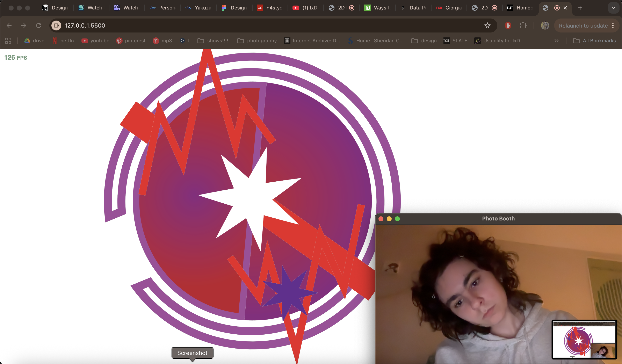Screen dimensions: 622x364
Task: Open the Pinterest bookmark
Action: pyautogui.click(x=131, y=41)
